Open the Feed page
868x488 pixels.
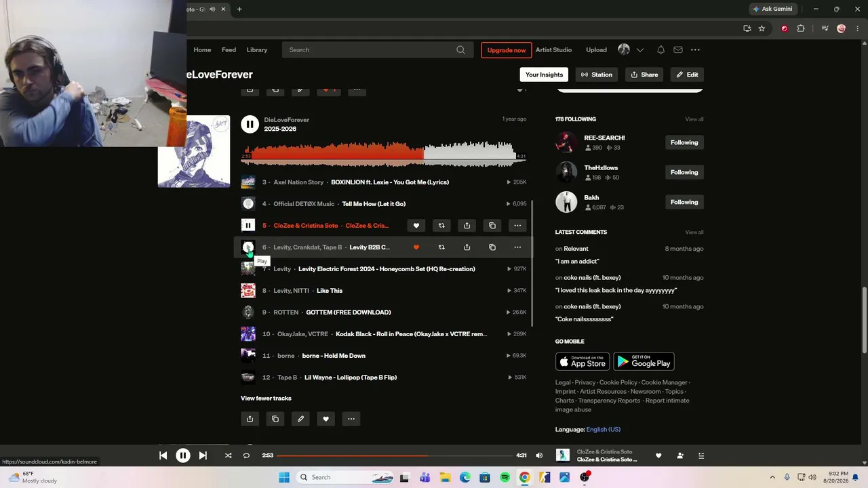pyautogui.click(x=229, y=49)
